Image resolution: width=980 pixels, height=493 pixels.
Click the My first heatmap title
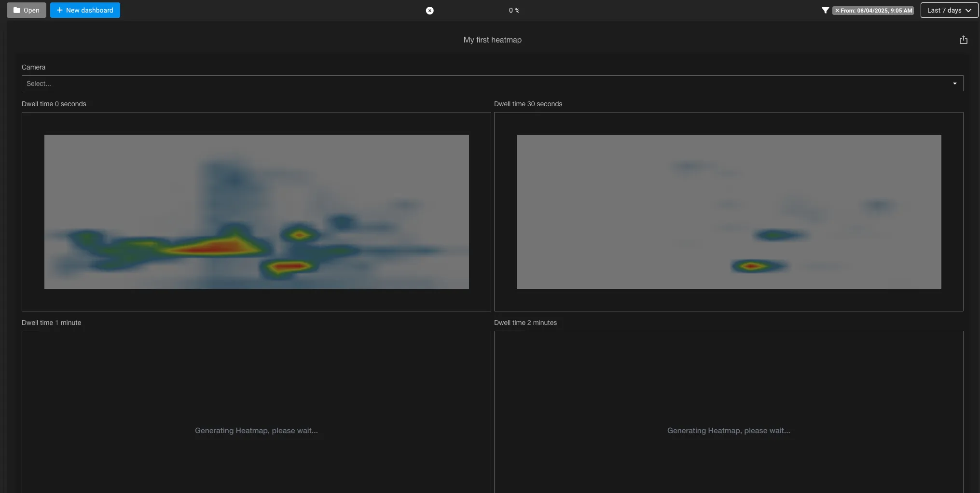pos(492,40)
